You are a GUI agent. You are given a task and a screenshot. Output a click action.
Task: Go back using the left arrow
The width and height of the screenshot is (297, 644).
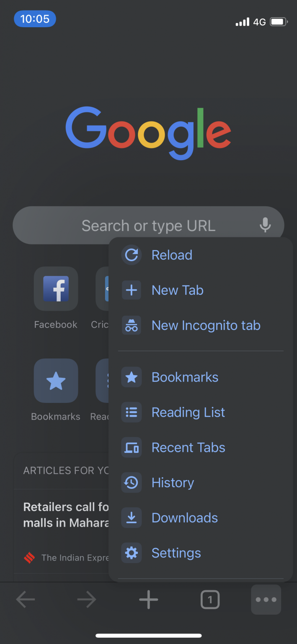click(26, 600)
